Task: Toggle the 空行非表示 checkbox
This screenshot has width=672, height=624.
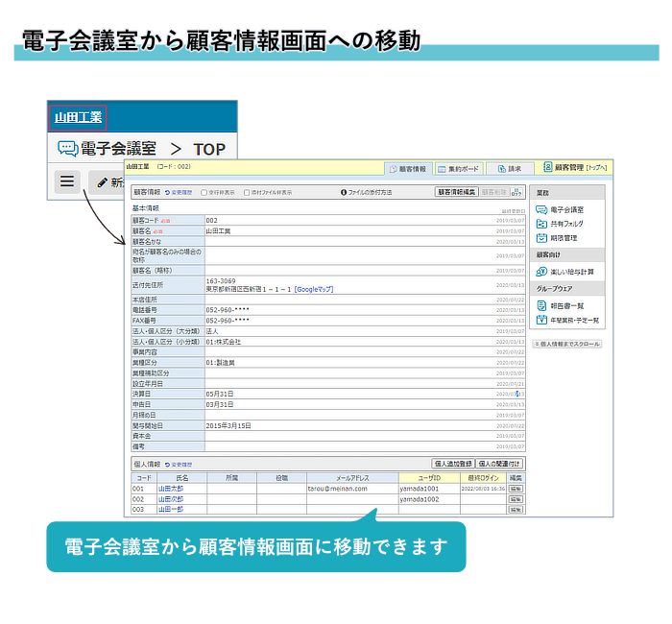Action: point(203,192)
